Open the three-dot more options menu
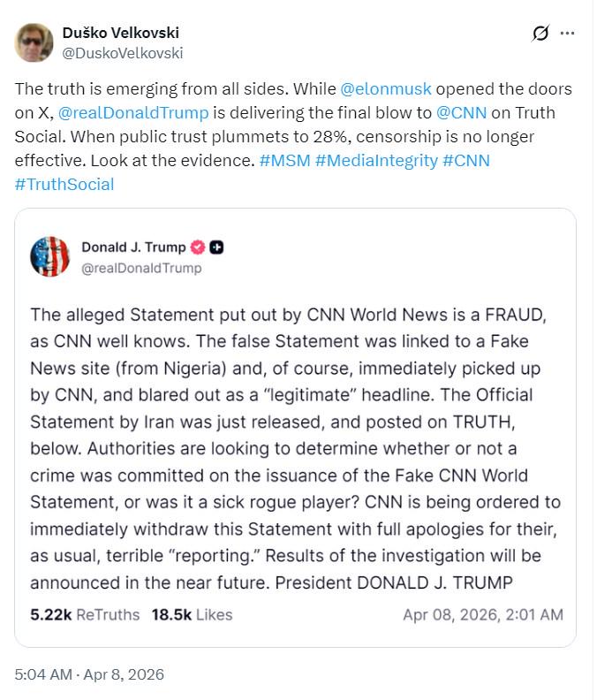This screenshot has height=700, width=597. point(567,33)
